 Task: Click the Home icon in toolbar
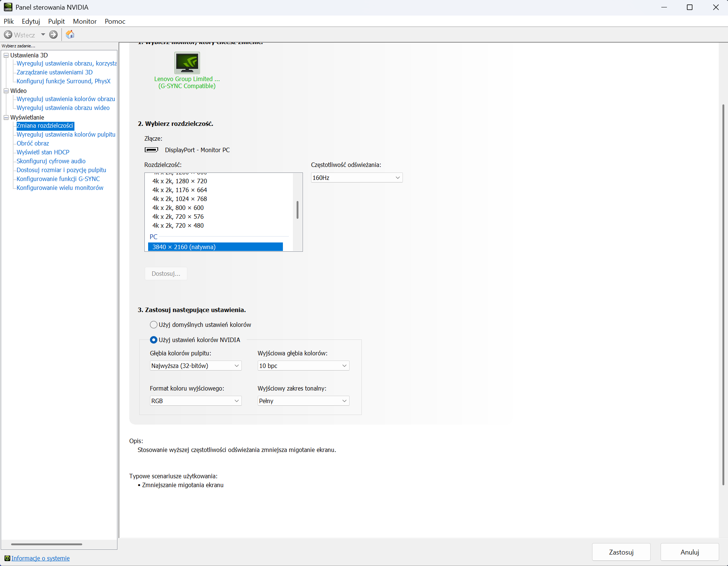tap(70, 35)
